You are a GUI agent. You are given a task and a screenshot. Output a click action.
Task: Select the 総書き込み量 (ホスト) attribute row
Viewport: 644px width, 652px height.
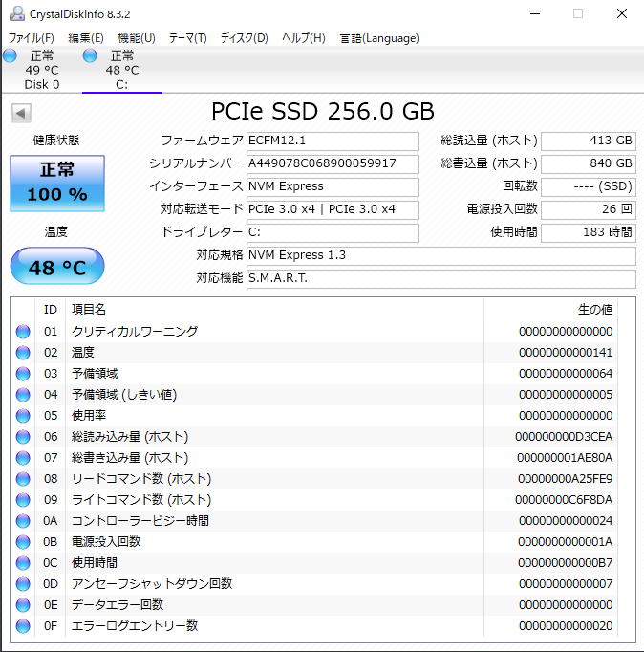[325, 458]
